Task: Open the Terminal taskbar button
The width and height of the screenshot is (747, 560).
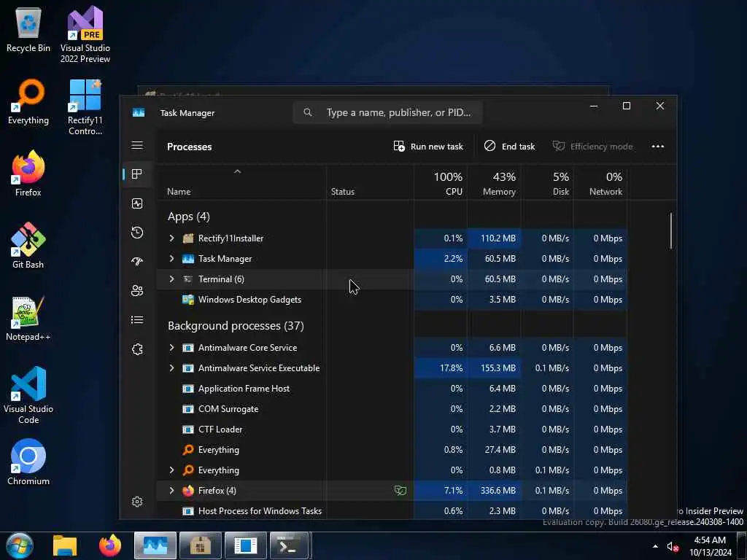Action: 290,545
